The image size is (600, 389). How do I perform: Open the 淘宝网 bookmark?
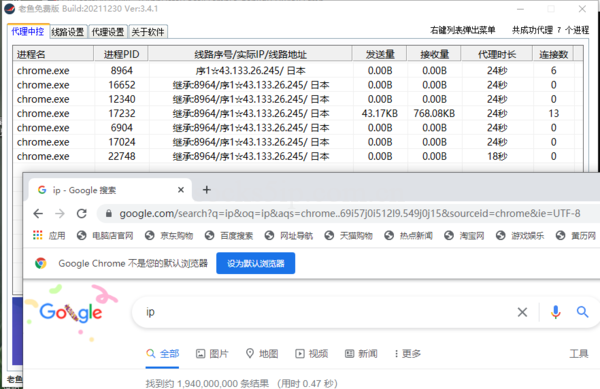464,236
